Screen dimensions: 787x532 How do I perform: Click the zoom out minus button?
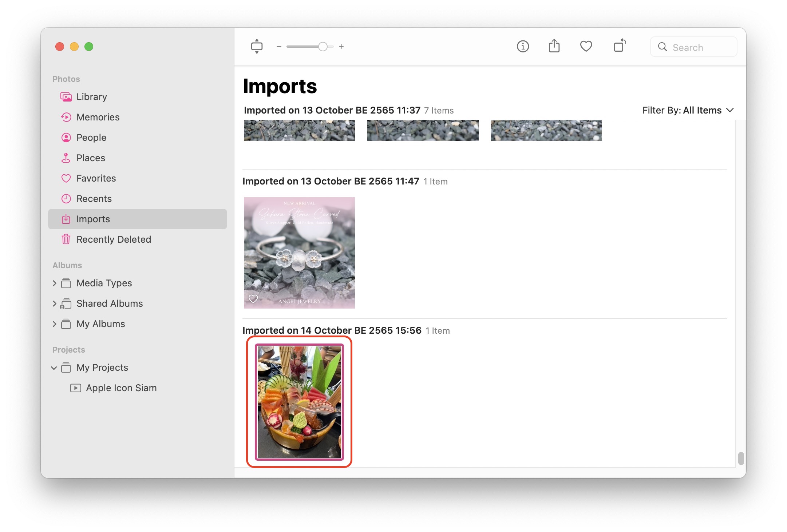[x=279, y=47]
